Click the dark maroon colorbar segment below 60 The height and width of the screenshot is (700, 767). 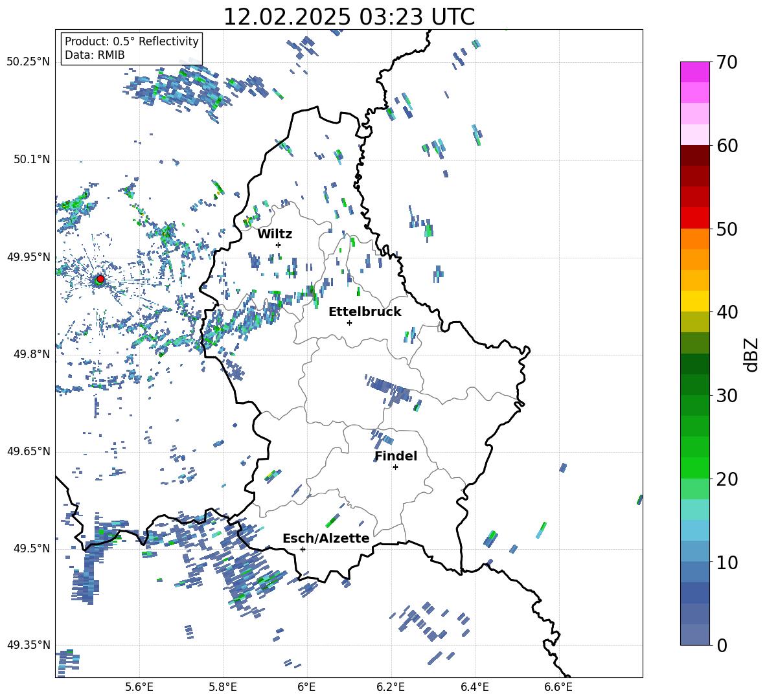[x=694, y=155]
